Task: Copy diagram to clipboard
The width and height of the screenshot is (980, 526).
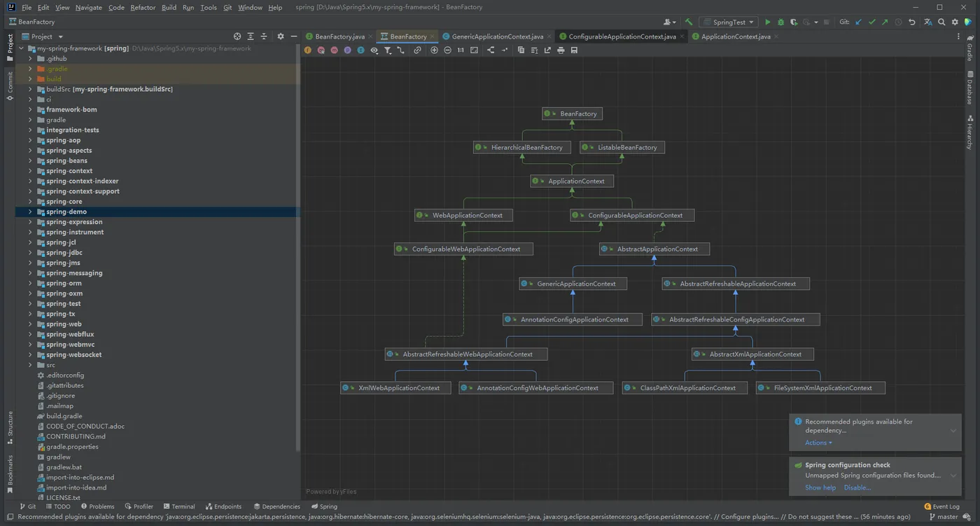Action: [521, 50]
